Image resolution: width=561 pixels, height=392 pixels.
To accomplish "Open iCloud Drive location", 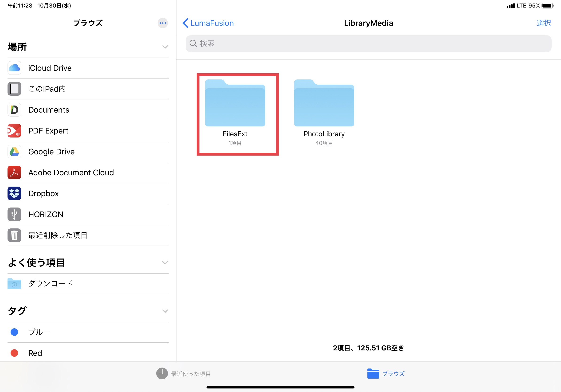I will pos(50,68).
